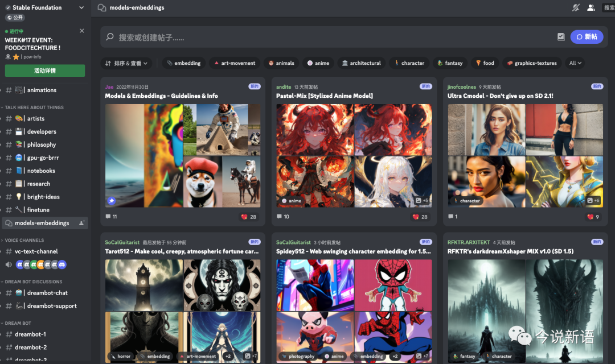The image size is (615, 364).
Task: Filter posts by animals tag
Action: point(281,63)
